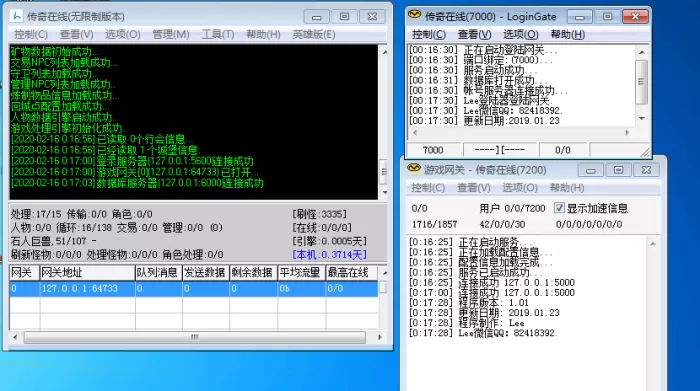The image size is (700, 391).
Task: Click the LoginGate log scroll down arrow
Action: (x=642, y=118)
